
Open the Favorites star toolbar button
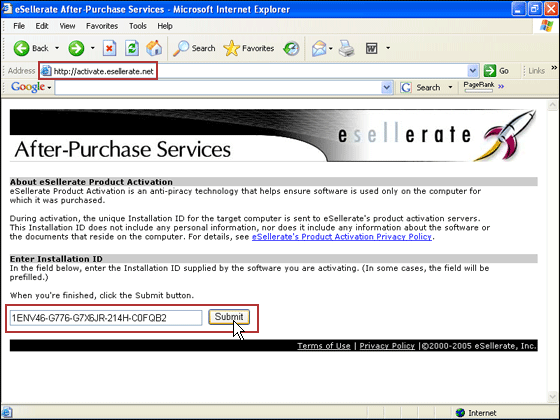tap(249, 48)
